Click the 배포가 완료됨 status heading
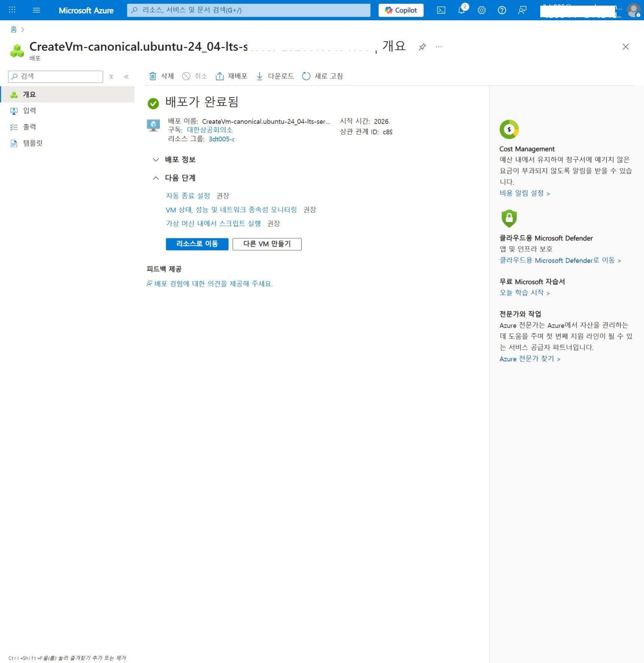Image resolution: width=644 pixels, height=663 pixels. tap(202, 102)
